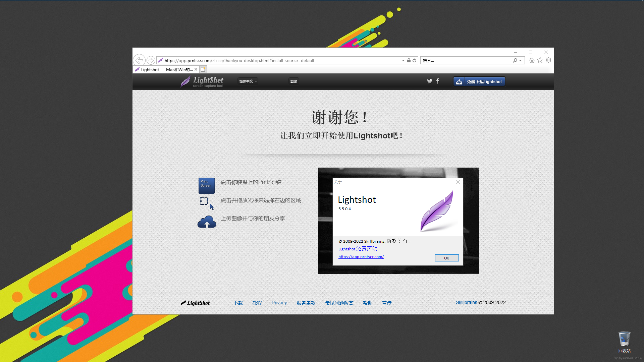The image size is (644, 362).
Task: Click the area selection icon
Action: pyautogui.click(x=204, y=201)
